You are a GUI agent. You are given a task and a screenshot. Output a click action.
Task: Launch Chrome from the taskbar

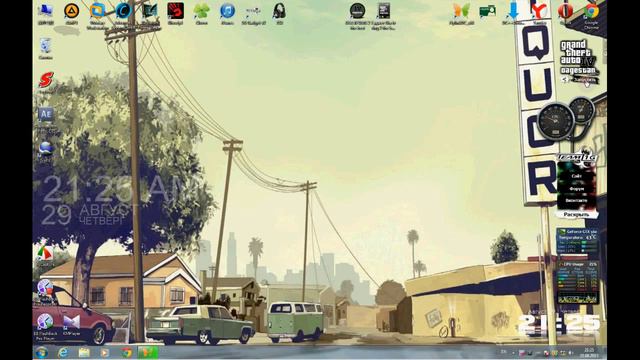[x=126, y=353]
